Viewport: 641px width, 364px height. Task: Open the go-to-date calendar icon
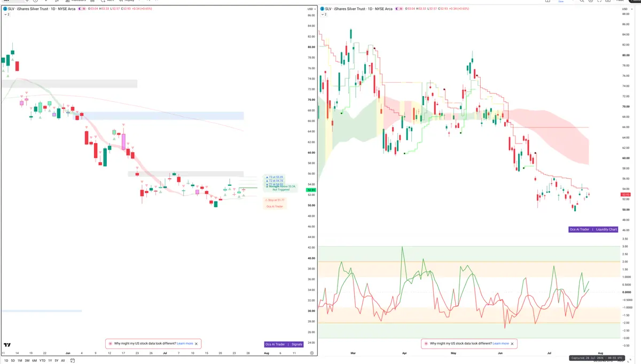tap(73, 361)
